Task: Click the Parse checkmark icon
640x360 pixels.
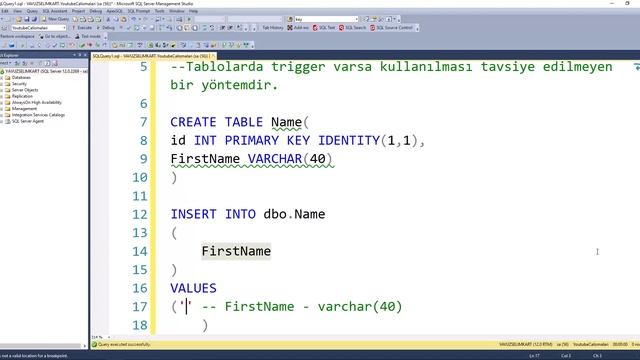Action: pyautogui.click(x=129, y=28)
